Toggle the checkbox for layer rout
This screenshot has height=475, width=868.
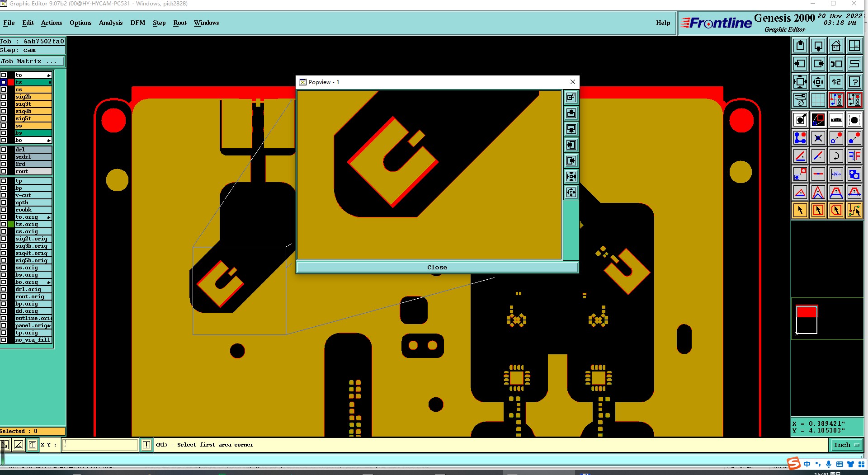click(4, 171)
